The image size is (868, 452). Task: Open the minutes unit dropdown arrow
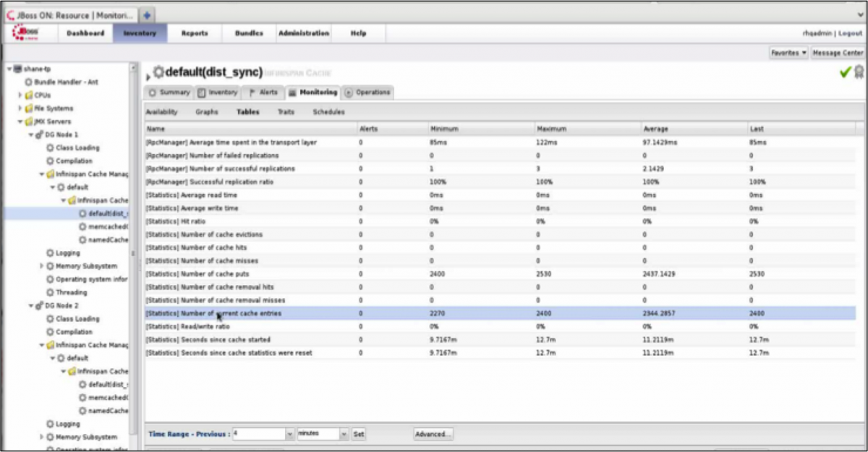pos(344,434)
